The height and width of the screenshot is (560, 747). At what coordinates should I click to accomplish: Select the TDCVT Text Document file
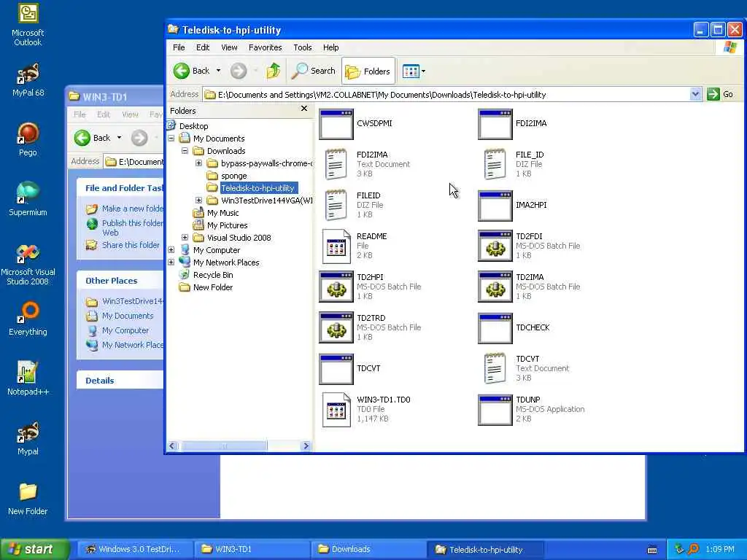click(x=525, y=368)
